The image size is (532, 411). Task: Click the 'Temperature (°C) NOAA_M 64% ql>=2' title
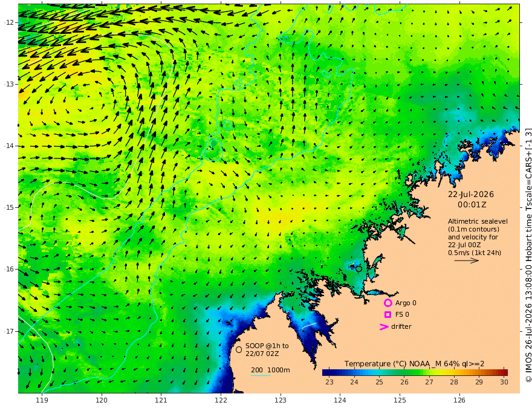[x=414, y=364]
